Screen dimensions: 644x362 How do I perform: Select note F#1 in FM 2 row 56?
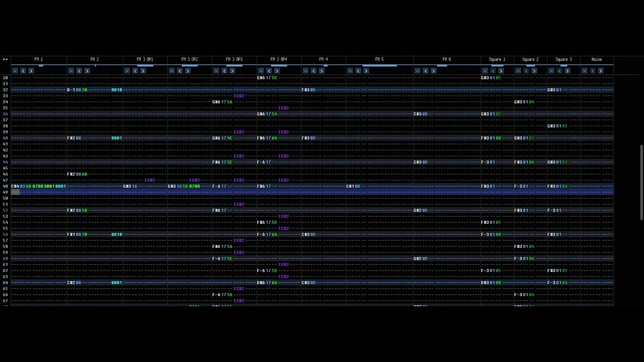[x=71, y=235]
